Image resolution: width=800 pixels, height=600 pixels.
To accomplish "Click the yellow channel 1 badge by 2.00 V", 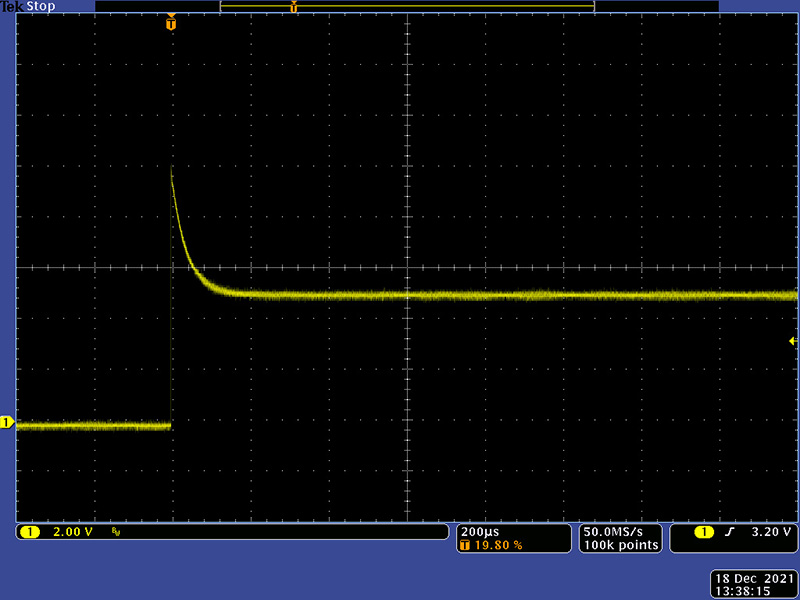I will (x=29, y=532).
